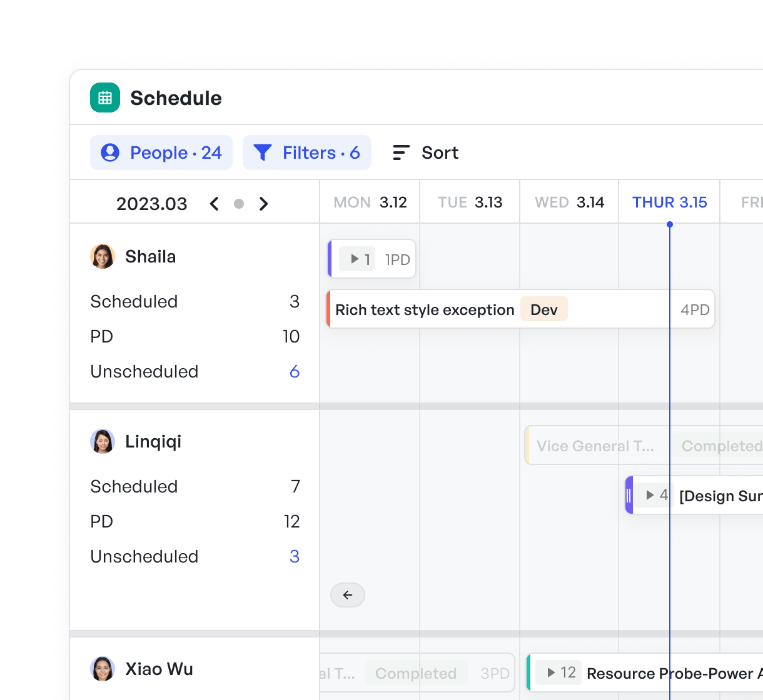Click the green Schedule calendar icon
The image size is (763, 700).
click(x=105, y=97)
